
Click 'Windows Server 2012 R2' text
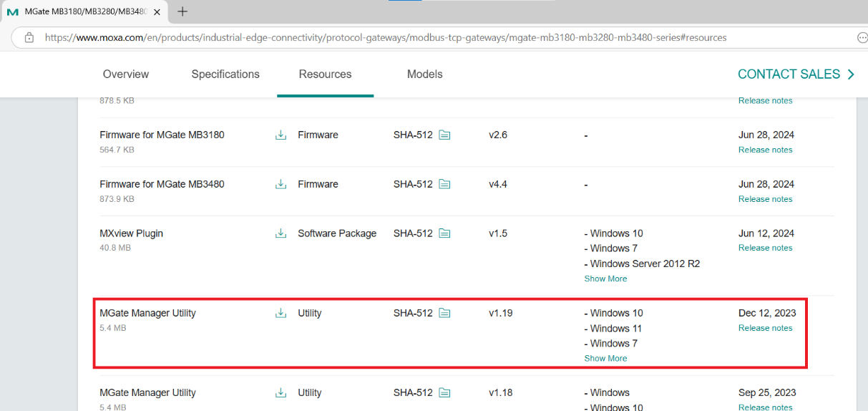(645, 263)
